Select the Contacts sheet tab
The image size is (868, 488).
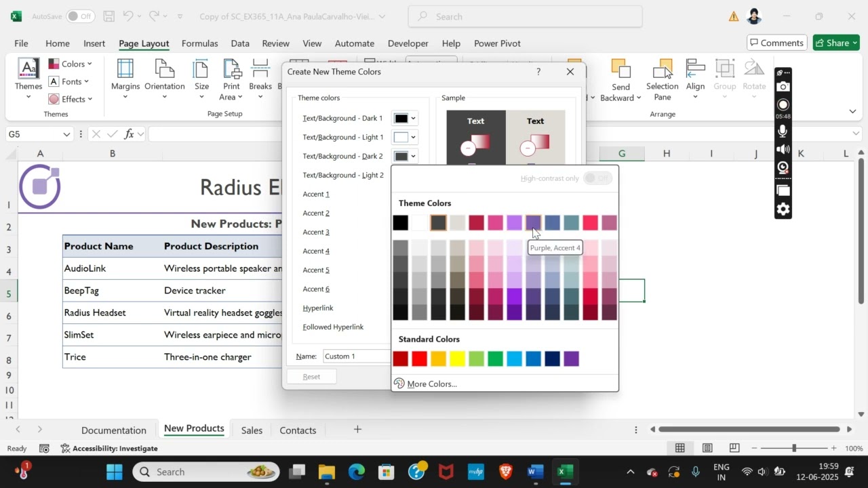point(298,430)
